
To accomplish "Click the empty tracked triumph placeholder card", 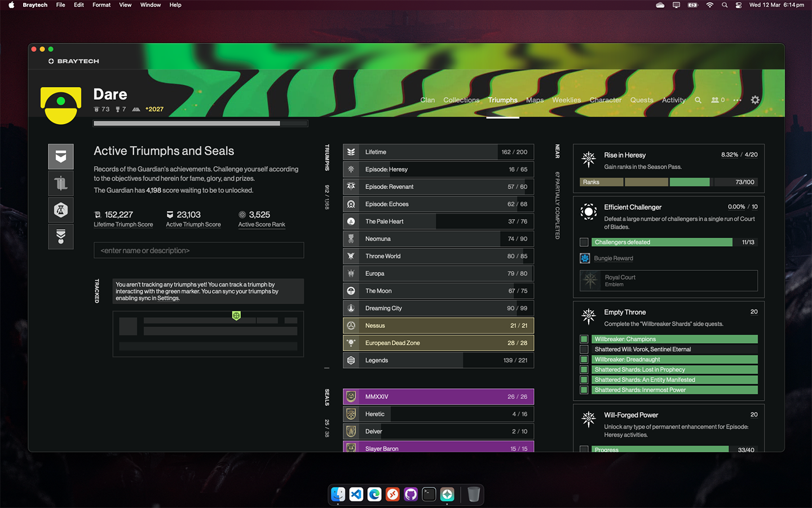I will click(208, 334).
